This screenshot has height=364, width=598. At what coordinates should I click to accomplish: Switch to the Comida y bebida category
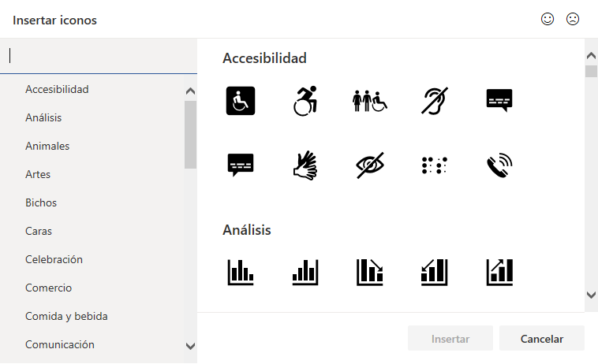[x=66, y=316]
